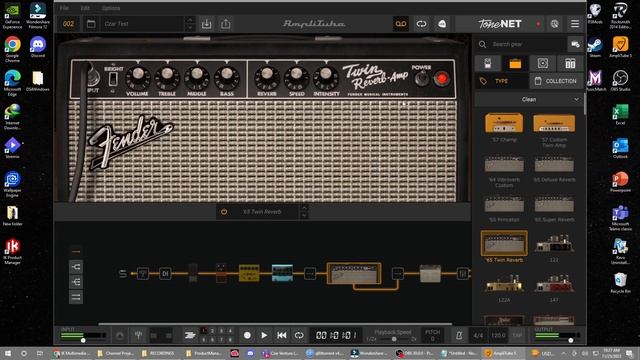Click the export preset share icon
The height and width of the screenshot is (360, 640).
tap(226, 24)
